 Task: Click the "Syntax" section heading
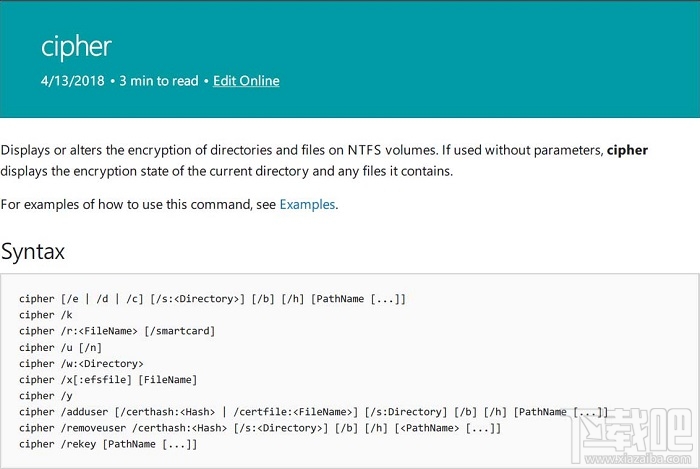(x=33, y=251)
